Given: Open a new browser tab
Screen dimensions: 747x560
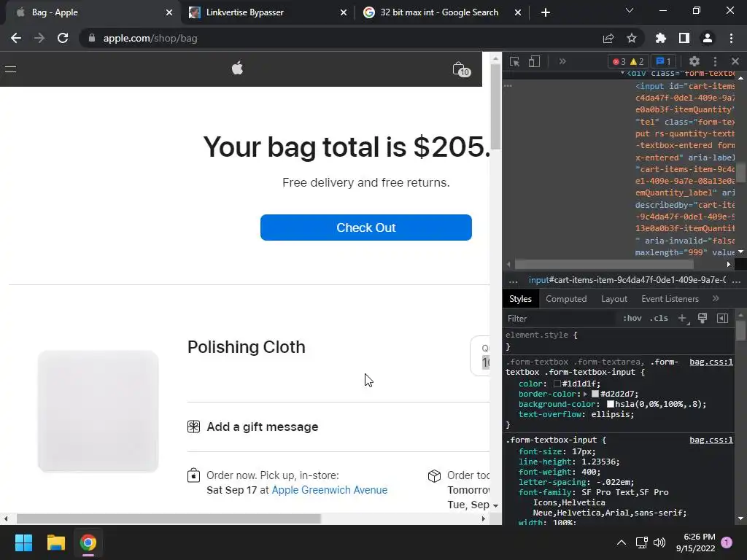Looking at the screenshot, I should point(546,12).
